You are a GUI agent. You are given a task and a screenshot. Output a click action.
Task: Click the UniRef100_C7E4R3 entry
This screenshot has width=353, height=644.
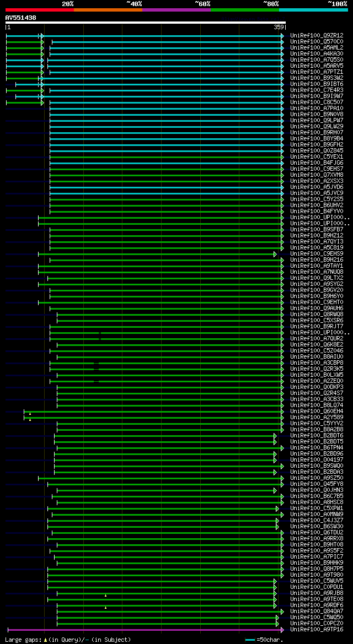[x=317, y=90]
